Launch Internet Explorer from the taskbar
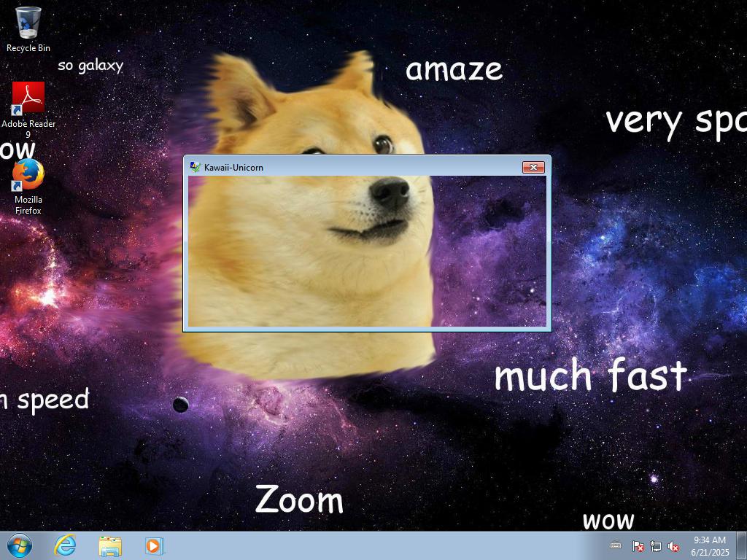This screenshot has height=560, width=747. 65,545
